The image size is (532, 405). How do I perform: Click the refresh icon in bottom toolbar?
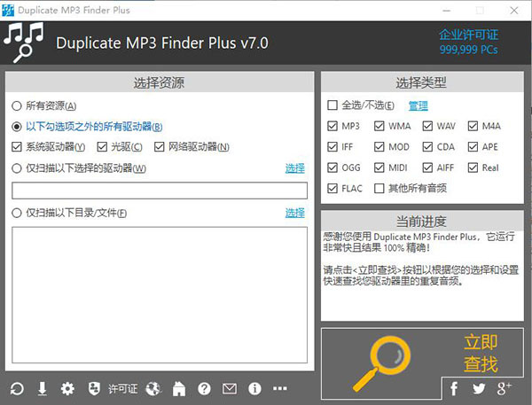pos(17,388)
